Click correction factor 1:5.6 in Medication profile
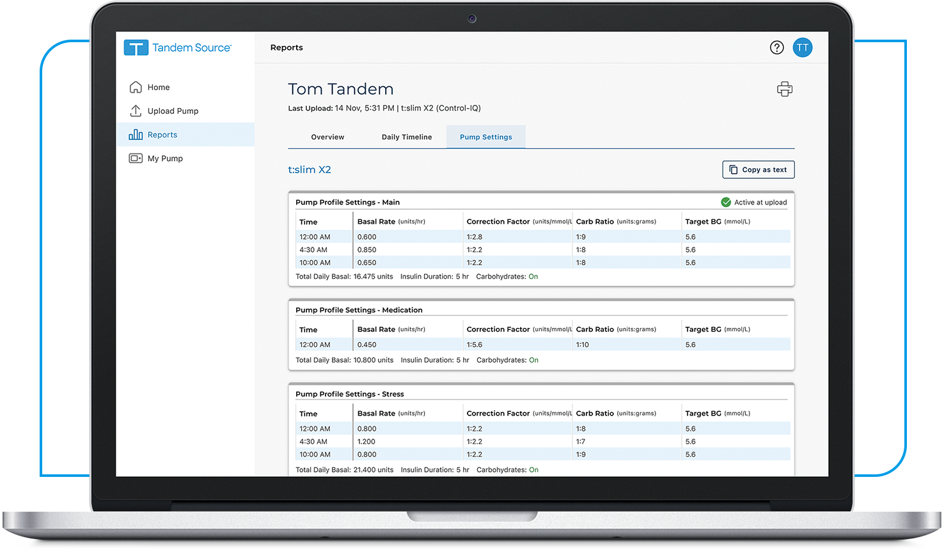This screenshot has width=944, height=560. tap(475, 345)
